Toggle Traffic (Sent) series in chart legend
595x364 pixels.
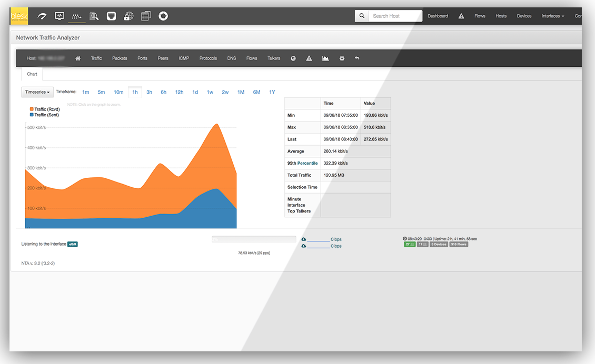pyautogui.click(x=46, y=115)
